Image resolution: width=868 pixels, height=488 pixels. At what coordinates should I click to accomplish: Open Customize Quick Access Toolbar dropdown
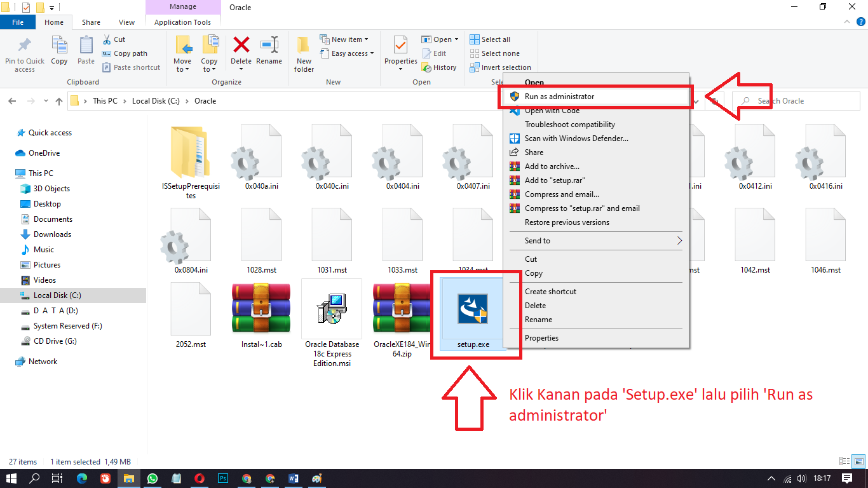[51, 8]
